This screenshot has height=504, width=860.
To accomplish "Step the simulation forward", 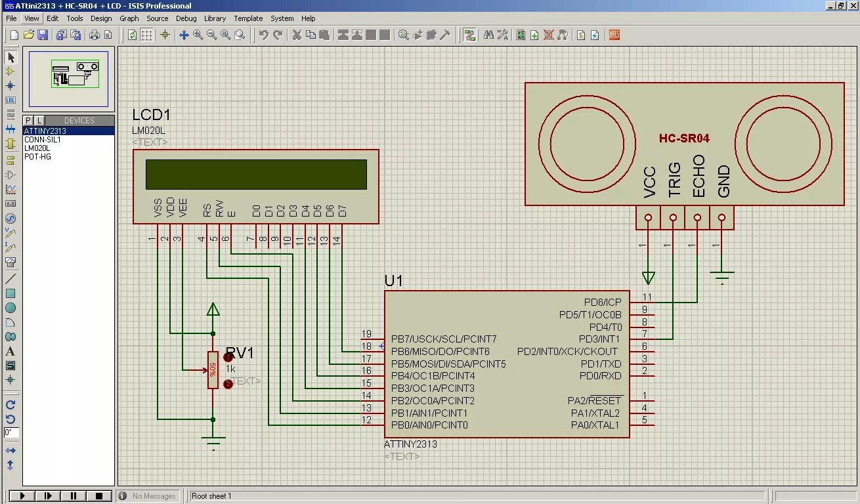I will (48, 496).
